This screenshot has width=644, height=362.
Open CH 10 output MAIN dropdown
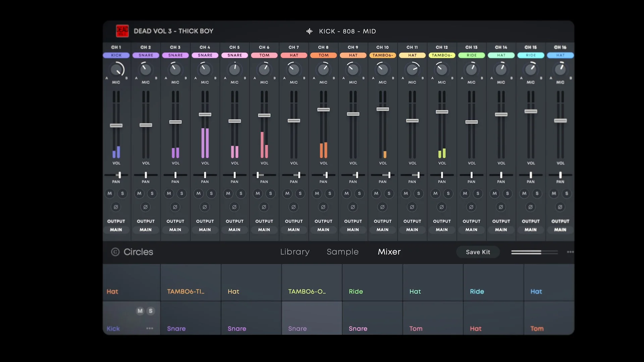tap(382, 230)
